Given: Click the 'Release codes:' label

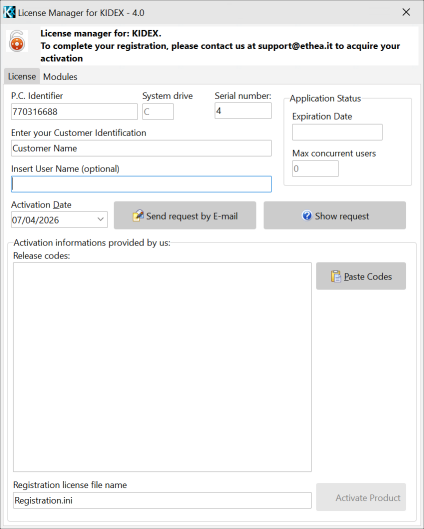Looking at the screenshot, I should (x=41, y=256).
